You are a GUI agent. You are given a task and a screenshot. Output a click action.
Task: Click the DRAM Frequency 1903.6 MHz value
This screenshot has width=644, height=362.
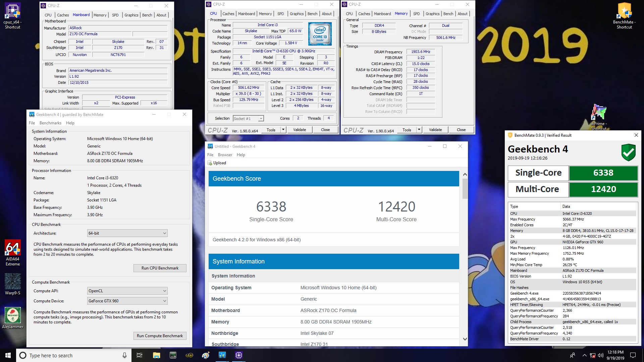pyautogui.click(x=421, y=52)
